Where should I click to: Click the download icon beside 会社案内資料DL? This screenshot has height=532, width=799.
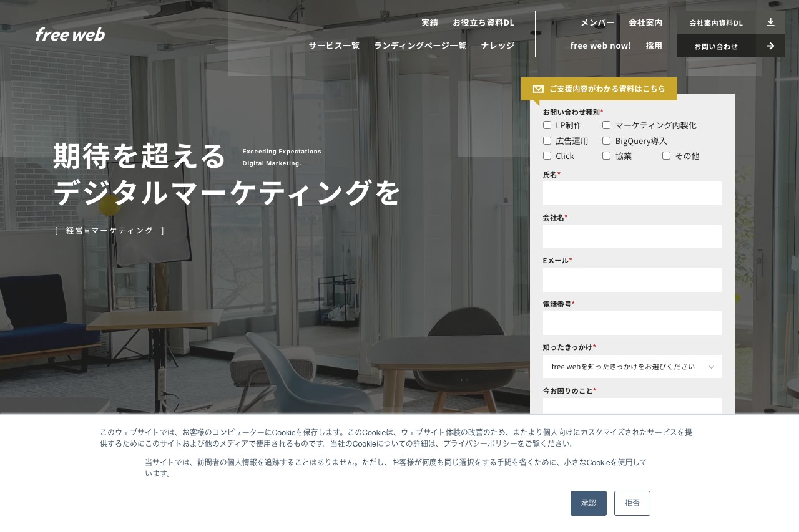[x=770, y=22]
